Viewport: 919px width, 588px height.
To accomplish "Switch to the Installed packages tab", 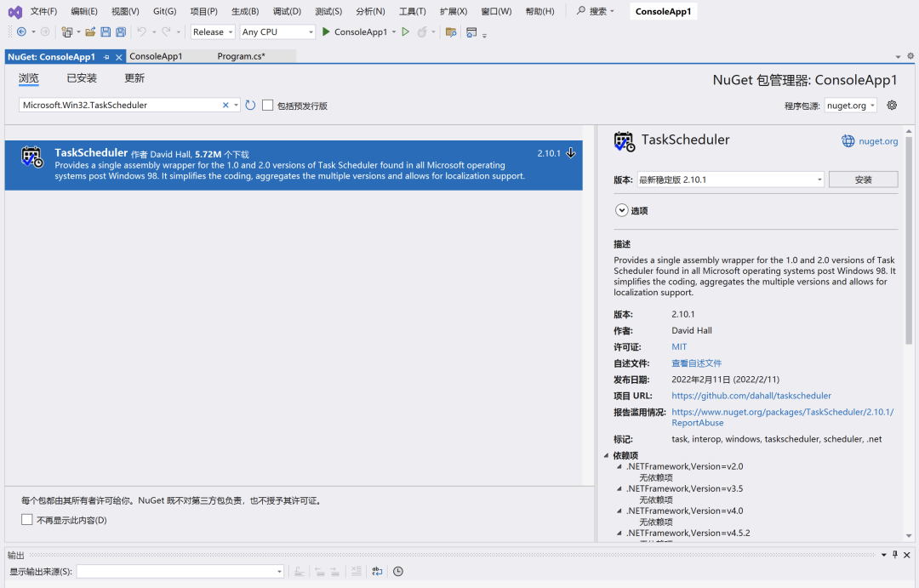I will click(82, 78).
